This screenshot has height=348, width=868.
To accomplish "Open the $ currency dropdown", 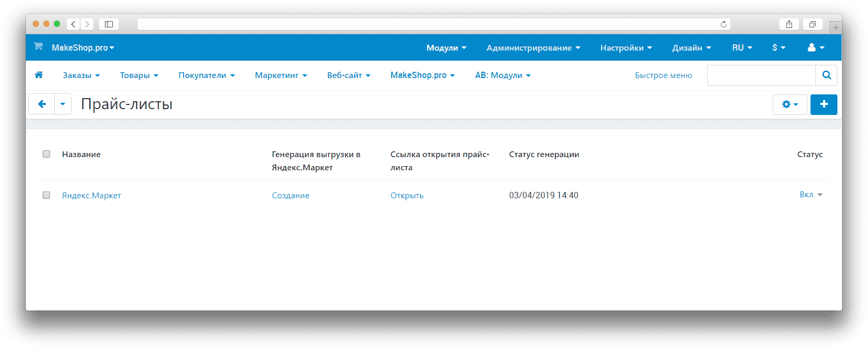I will pos(779,47).
